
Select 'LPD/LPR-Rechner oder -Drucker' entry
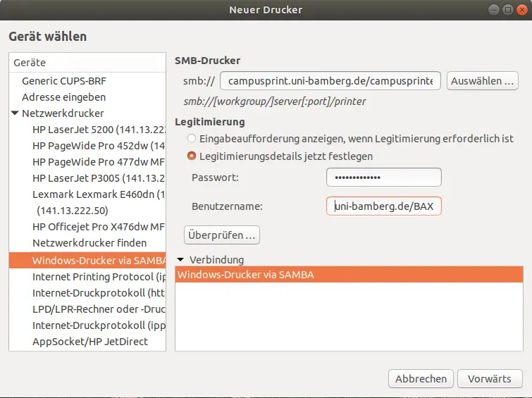(x=87, y=309)
